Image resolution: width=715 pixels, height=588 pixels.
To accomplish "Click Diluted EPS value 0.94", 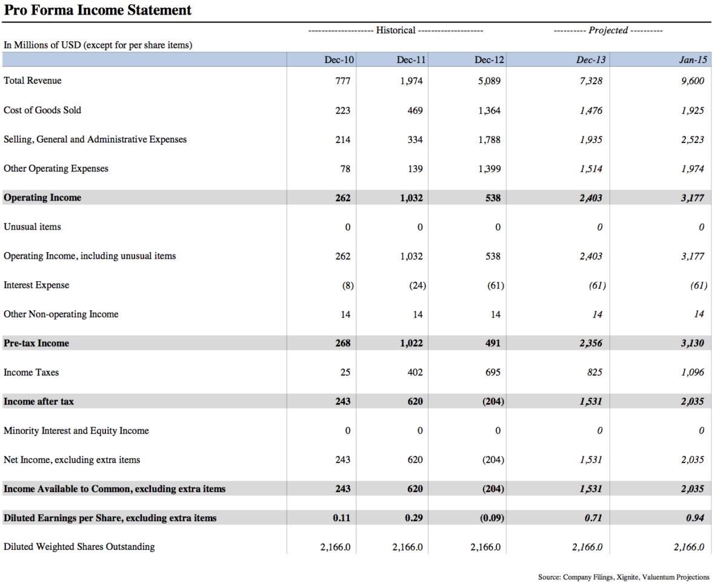I will [x=695, y=518].
